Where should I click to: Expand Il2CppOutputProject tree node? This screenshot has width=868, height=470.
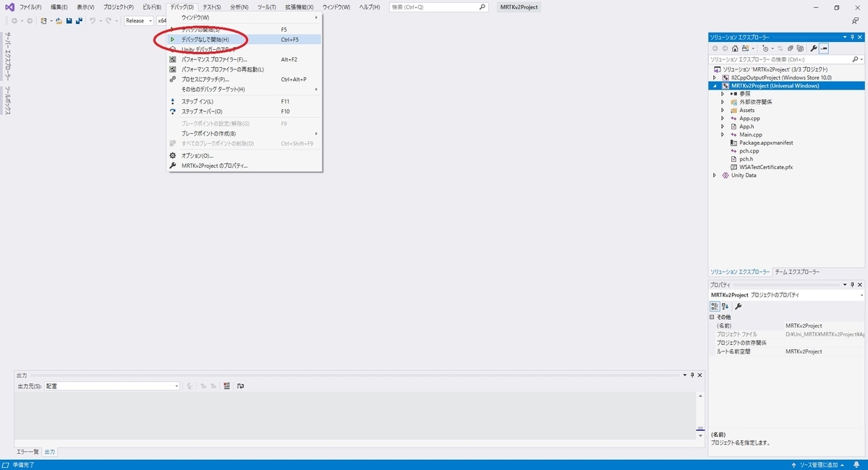click(x=715, y=77)
